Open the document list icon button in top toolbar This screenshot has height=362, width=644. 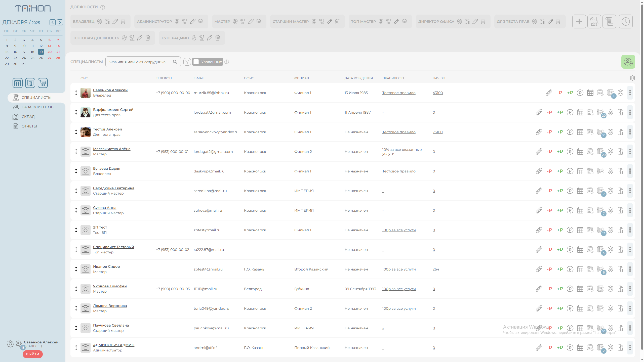click(609, 22)
